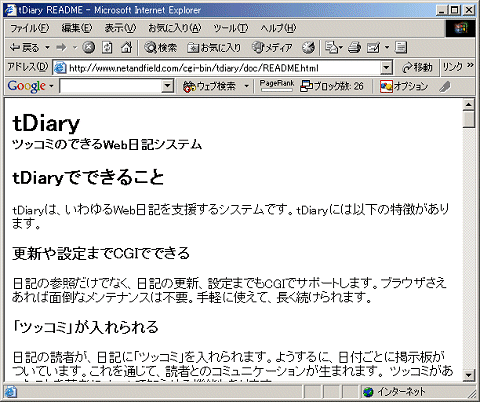Viewport: 480px width, 402px height.
Task: Click the scrollbar down arrow
Action: point(469,375)
